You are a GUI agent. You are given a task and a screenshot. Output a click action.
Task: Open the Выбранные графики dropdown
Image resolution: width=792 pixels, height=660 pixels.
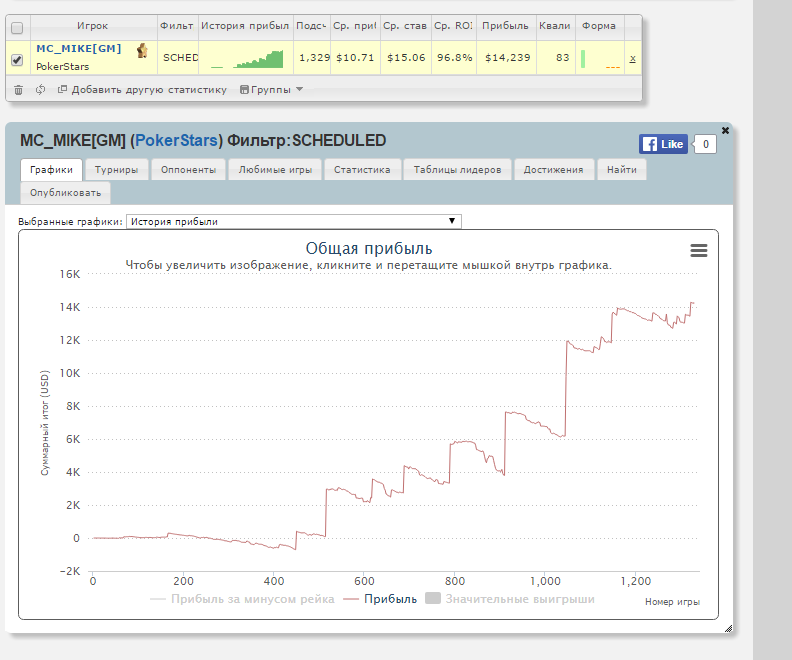(293, 221)
